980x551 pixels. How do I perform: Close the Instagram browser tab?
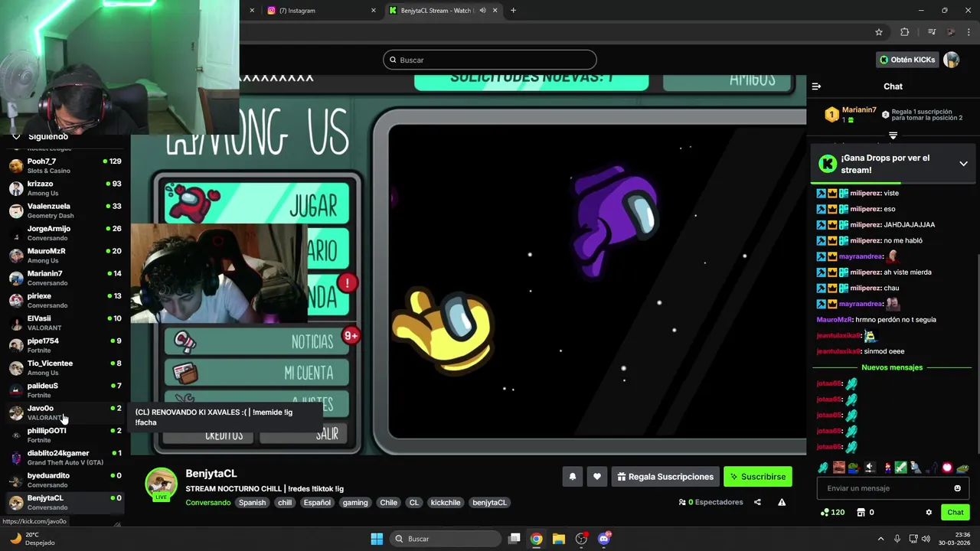coord(374,11)
